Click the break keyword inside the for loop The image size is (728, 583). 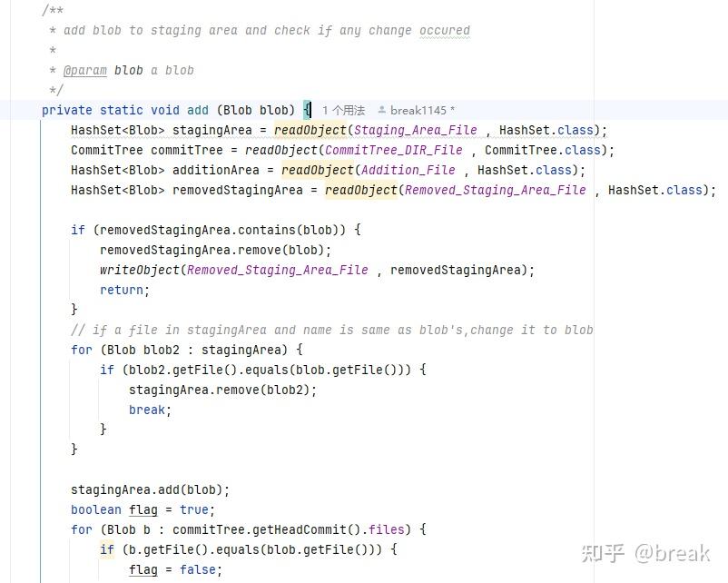point(146,410)
